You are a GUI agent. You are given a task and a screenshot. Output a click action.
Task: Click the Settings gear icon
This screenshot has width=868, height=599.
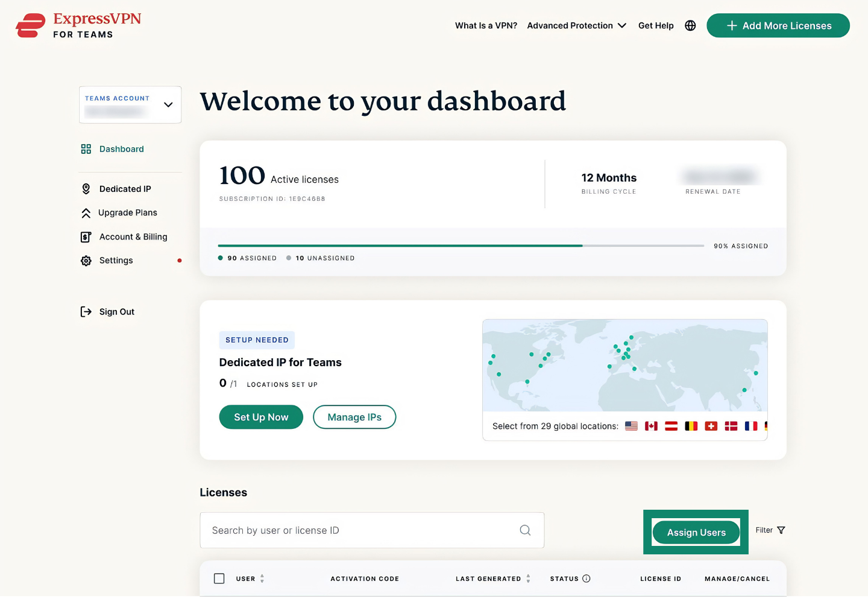(86, 261)
